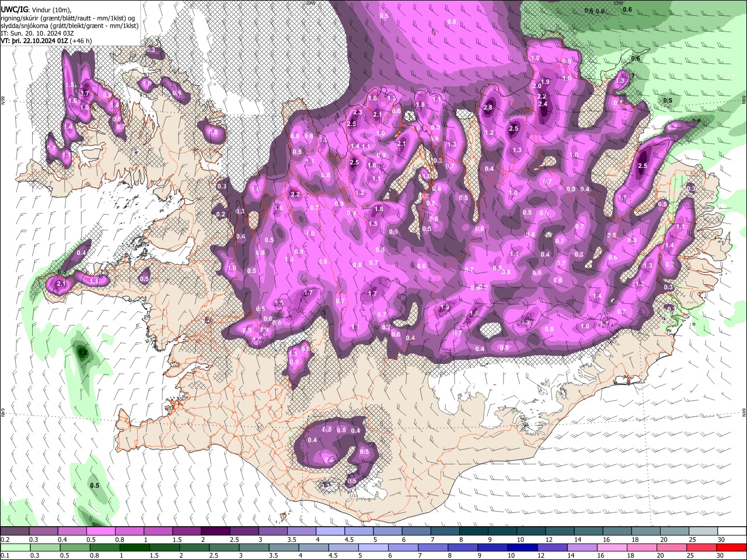Click the grey-purple snow swatch between 0.2 and 0.3
Image resolution: width=747 pixels, height=560 pixels.
pos(15,531)
